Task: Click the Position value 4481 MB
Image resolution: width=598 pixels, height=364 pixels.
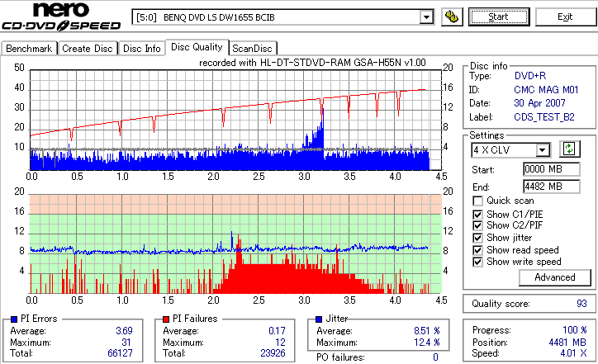Action: pos(567,343)
